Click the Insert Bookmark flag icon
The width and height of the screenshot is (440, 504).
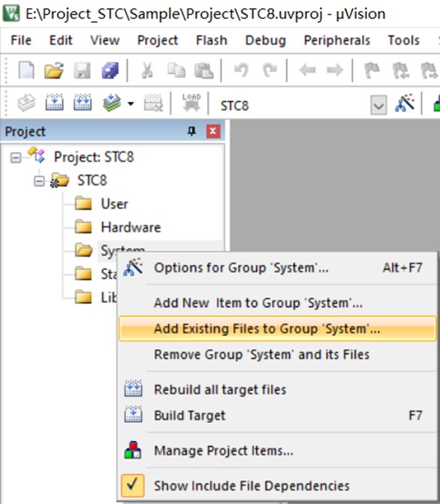tap(372, 70)
